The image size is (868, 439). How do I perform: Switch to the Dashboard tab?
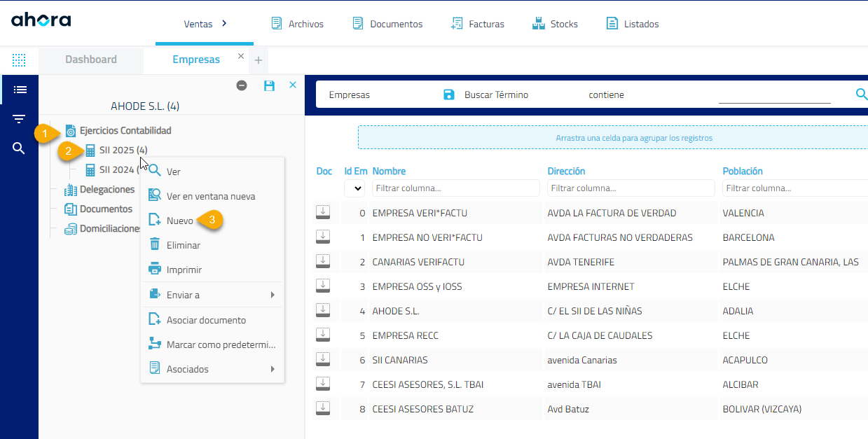pyautogui.click(x=91, y=60)
